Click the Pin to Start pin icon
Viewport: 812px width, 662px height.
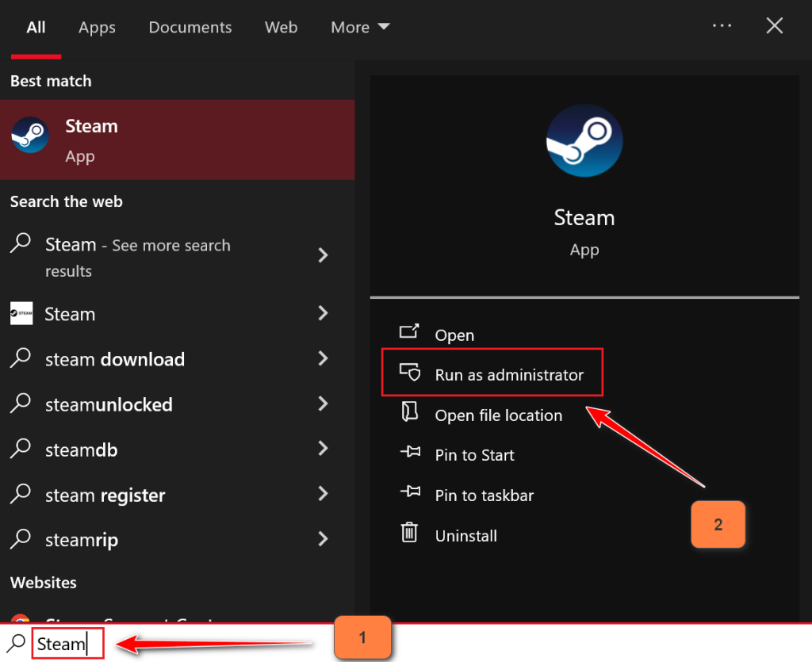411,451
